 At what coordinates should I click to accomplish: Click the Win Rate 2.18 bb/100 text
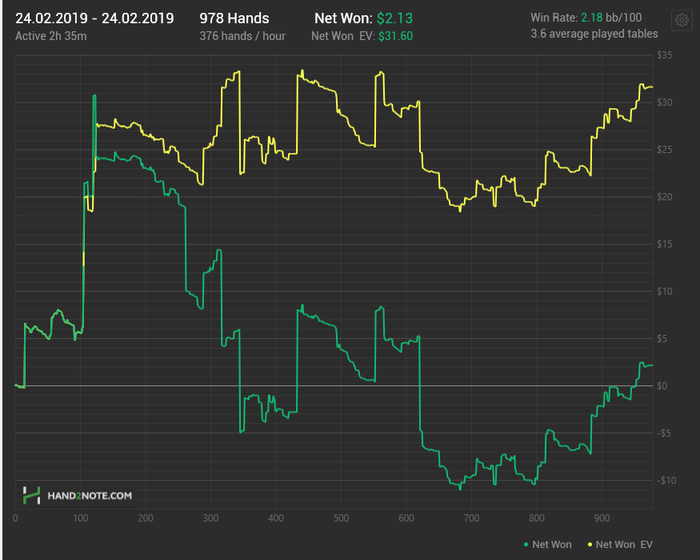point(586,18)
